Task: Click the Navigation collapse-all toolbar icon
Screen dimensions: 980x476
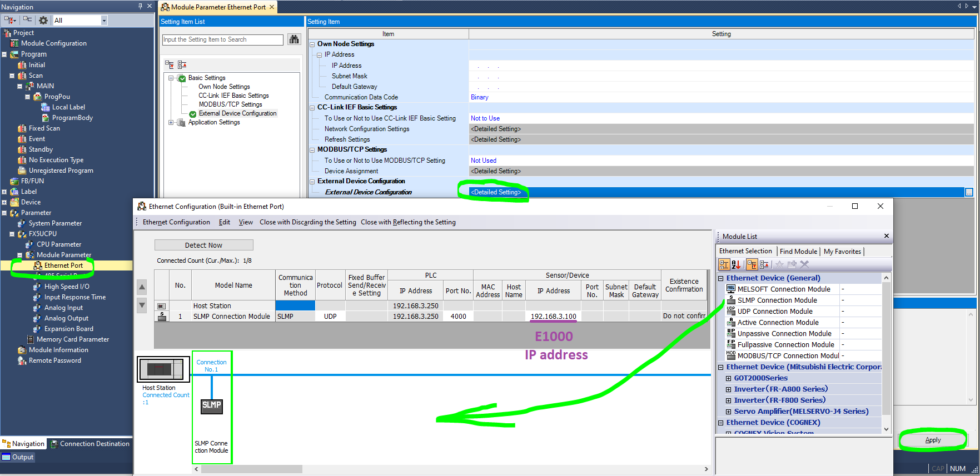Action: [27, 20]
